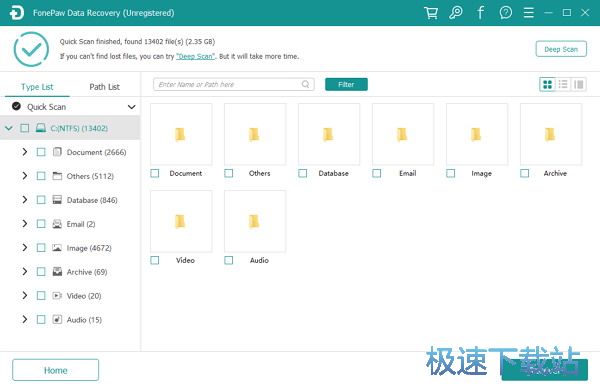
Task: Check the Email (2) checkbox in tree
Action: click(x=41, y=224)
